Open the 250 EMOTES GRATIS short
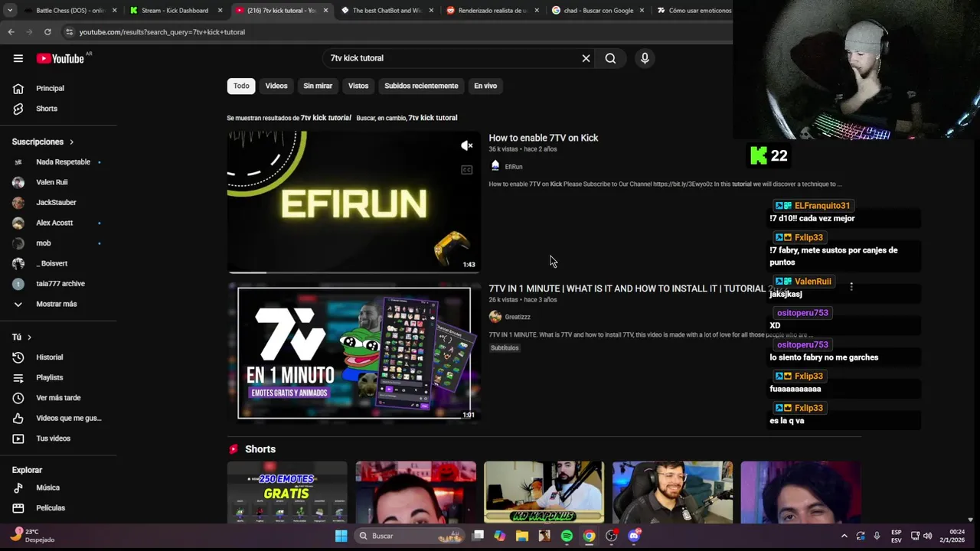The height and width of the screenshot is (551, 980). (287, 492)
